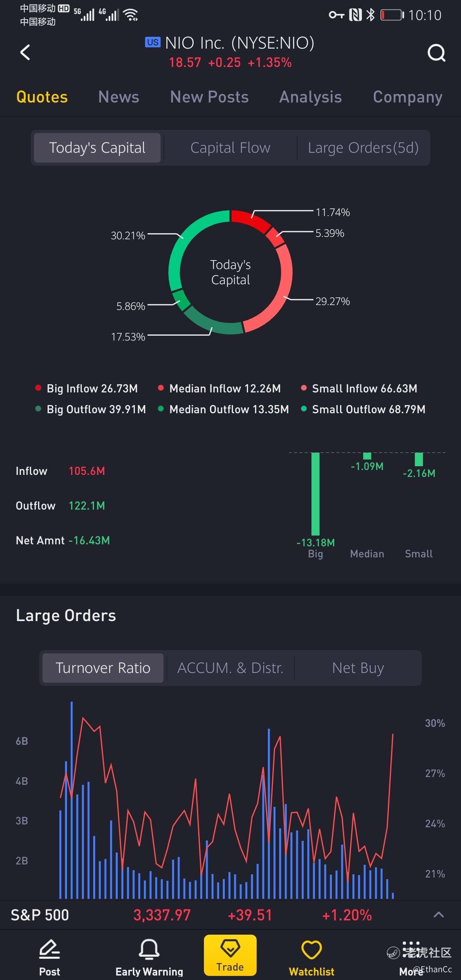Open Watchlist heart icon

[x=312, y=949]
